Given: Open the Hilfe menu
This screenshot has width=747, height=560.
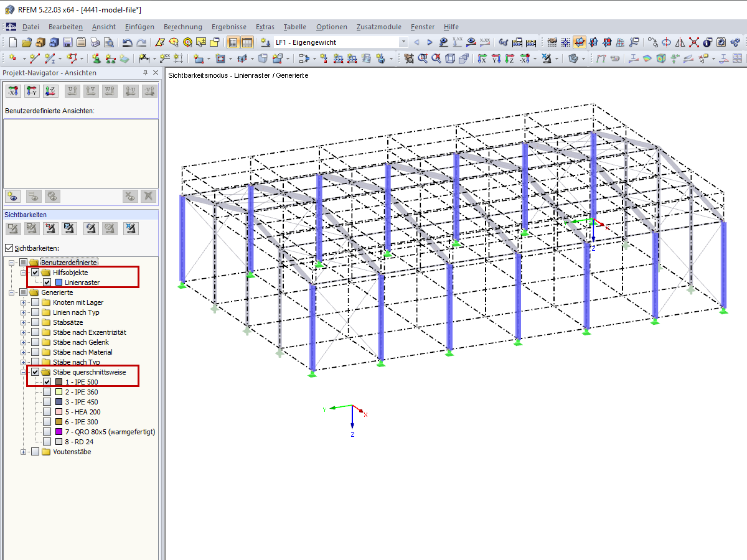Looking at the screenshot, I should 451,27.
